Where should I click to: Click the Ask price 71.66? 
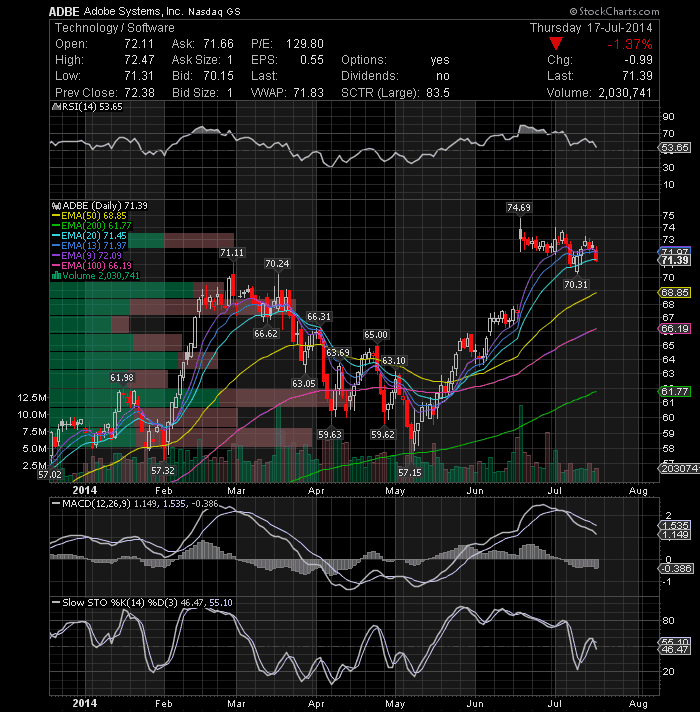[x=218, y=44]
